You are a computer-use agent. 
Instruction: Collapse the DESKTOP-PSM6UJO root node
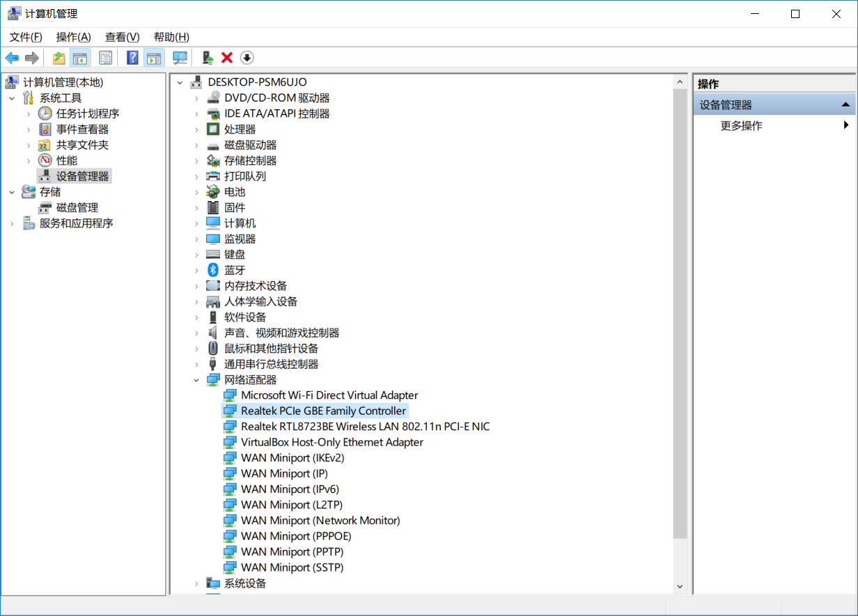pyautogui.click(x=180, y=82)
